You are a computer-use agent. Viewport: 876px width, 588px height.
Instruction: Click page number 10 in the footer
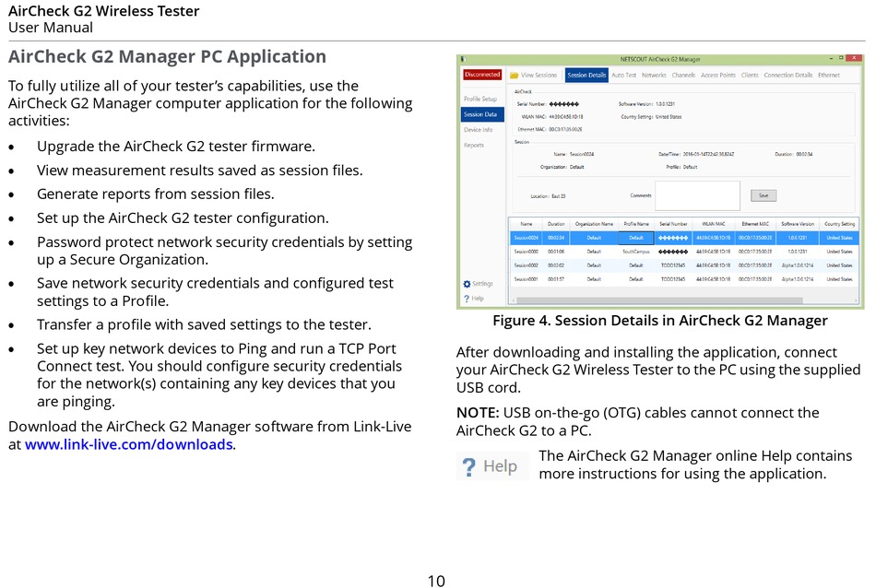point(436,581)
